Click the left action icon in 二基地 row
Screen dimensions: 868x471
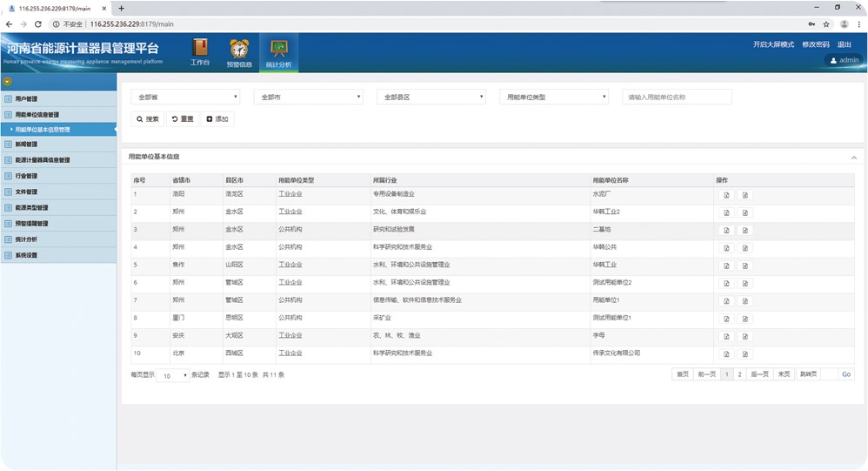click(x=726, y=231)
